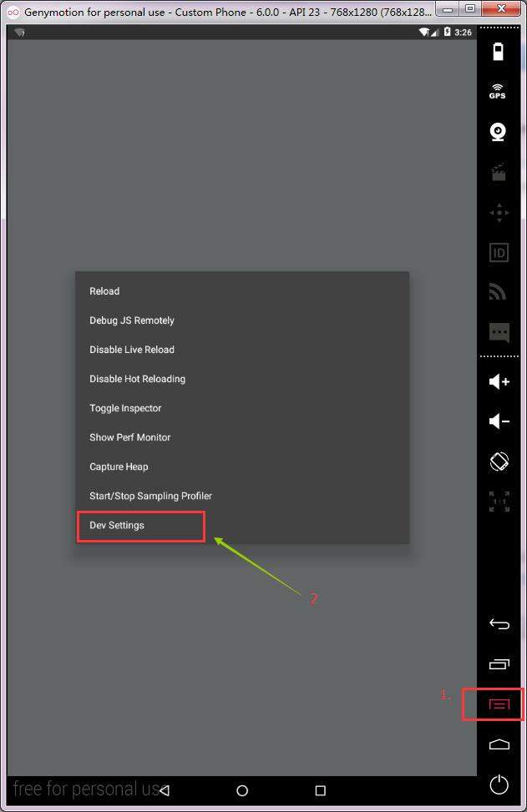Tap Android navigation home circle
Screen dimensions: 527x812
(x=242, y=790)
